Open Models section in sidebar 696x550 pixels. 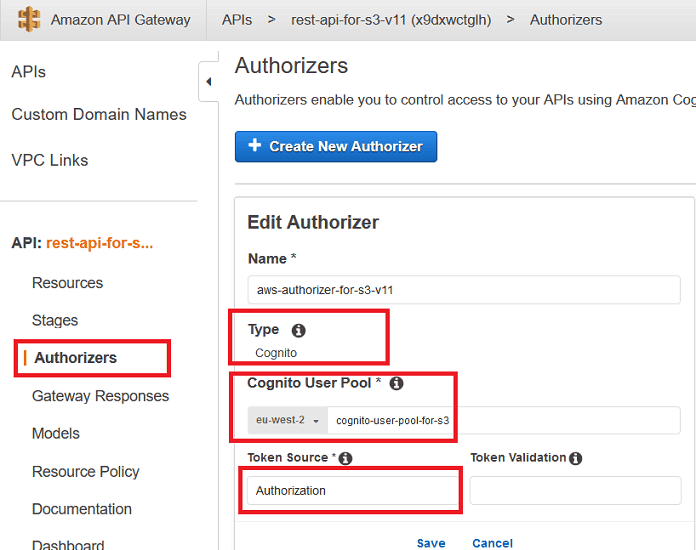click(x=56, y=434)
